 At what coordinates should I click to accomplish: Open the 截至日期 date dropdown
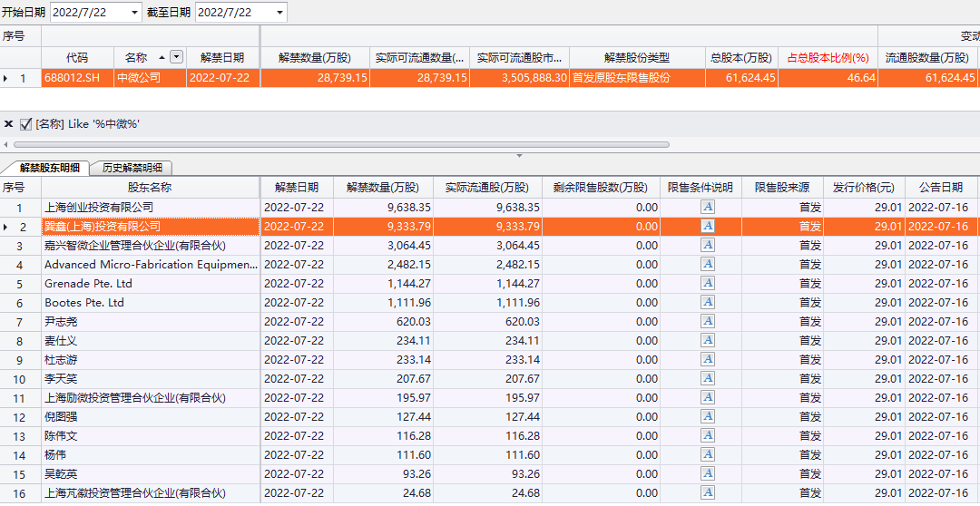pyautogui.click(x=279, y=13)
